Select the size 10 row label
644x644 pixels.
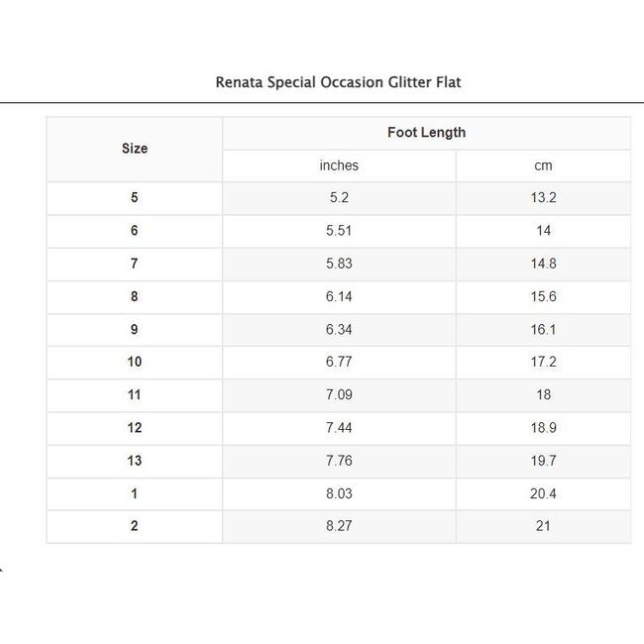tap(135, 362)
